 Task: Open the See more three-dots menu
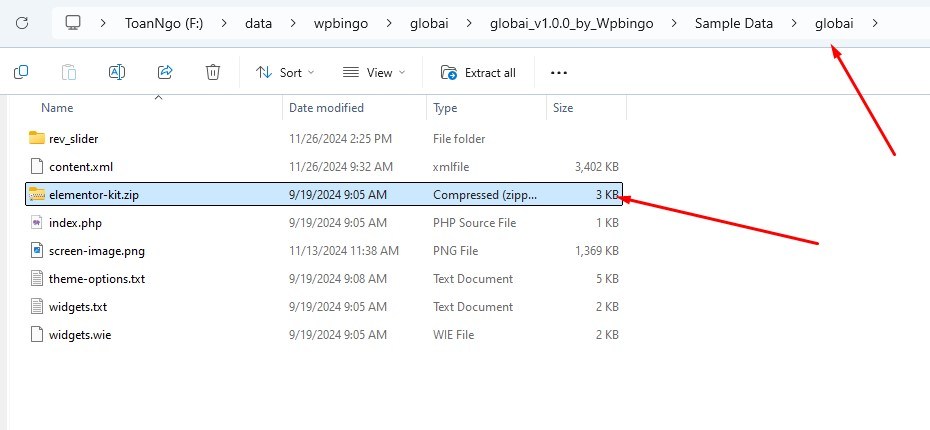tap(559, 72)
